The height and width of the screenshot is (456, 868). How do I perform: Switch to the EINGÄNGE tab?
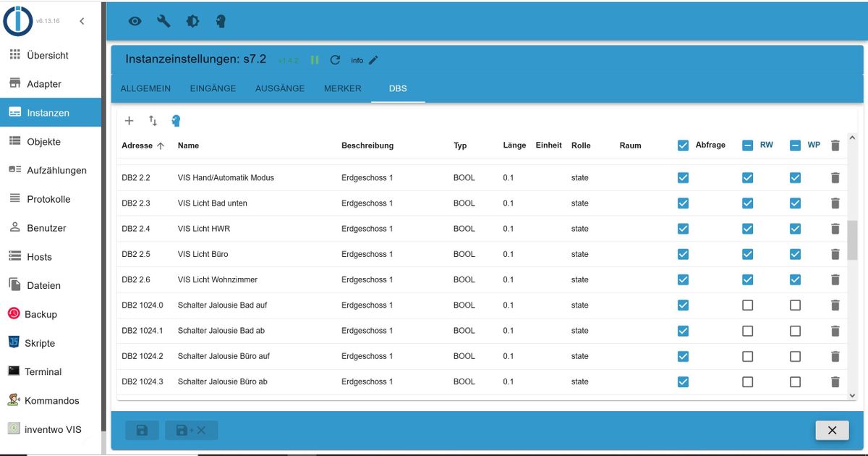(x=213, y=88)
